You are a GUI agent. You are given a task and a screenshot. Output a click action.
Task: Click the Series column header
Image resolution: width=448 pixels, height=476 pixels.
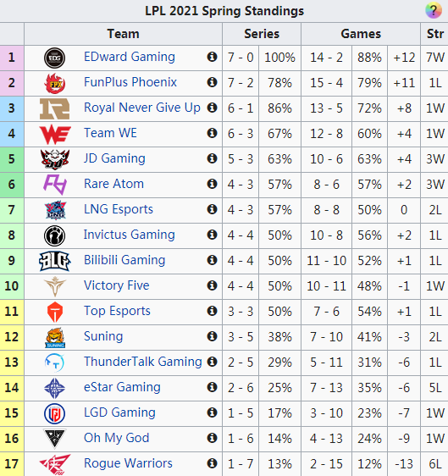pyautogui.click(x=262, y=34)
